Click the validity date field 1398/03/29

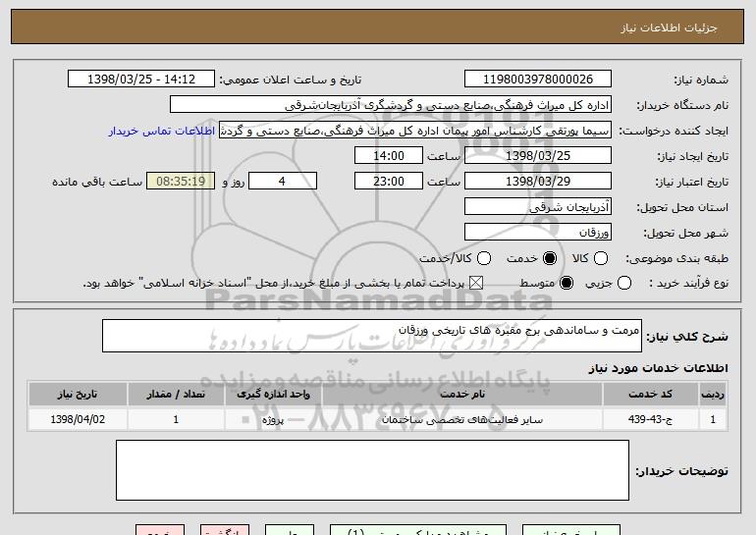point(538,182)
